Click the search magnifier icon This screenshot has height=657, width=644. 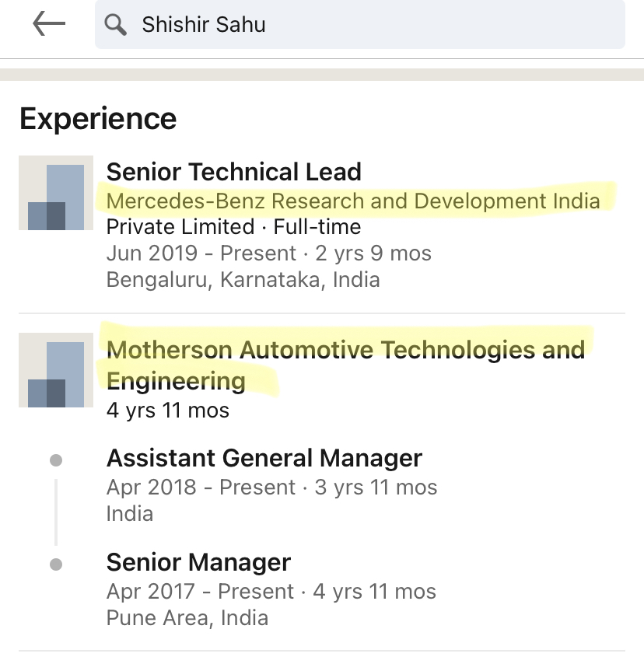(x=116, y=25)
